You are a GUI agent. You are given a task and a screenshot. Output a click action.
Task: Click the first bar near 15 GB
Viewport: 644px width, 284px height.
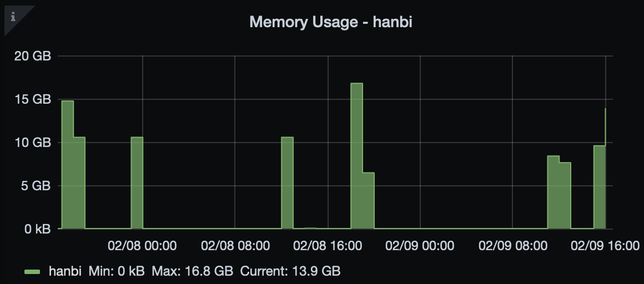(67, 166)
